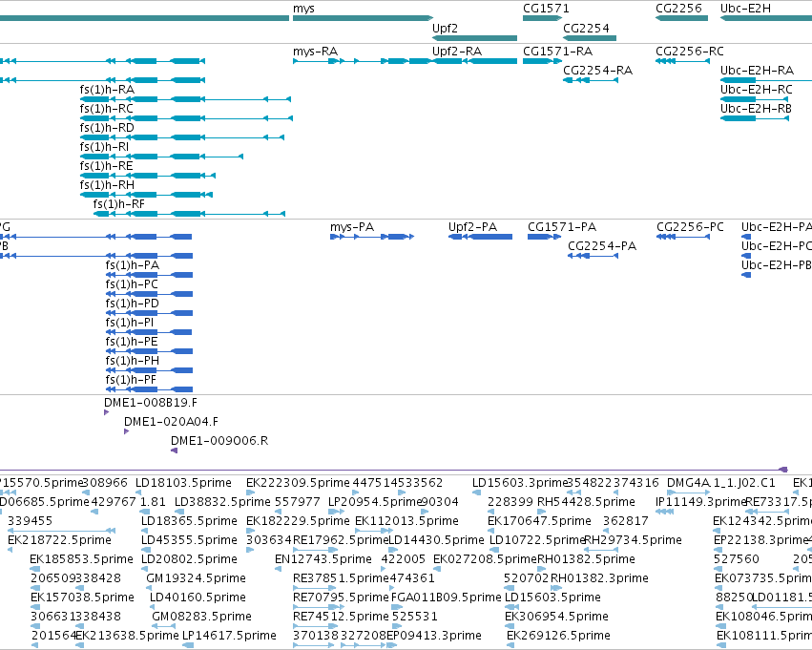The height and width of the screenshot is (650, 812).
Task: Select the GM08283.5prime EST label
Action: click(202, 618)
